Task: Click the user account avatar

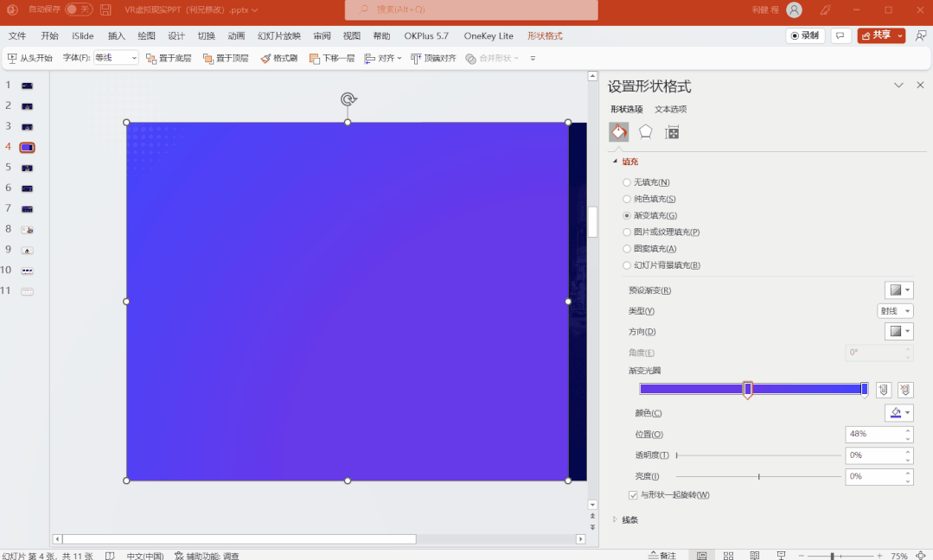Action: pyautogui.click(x=794, y=10)
